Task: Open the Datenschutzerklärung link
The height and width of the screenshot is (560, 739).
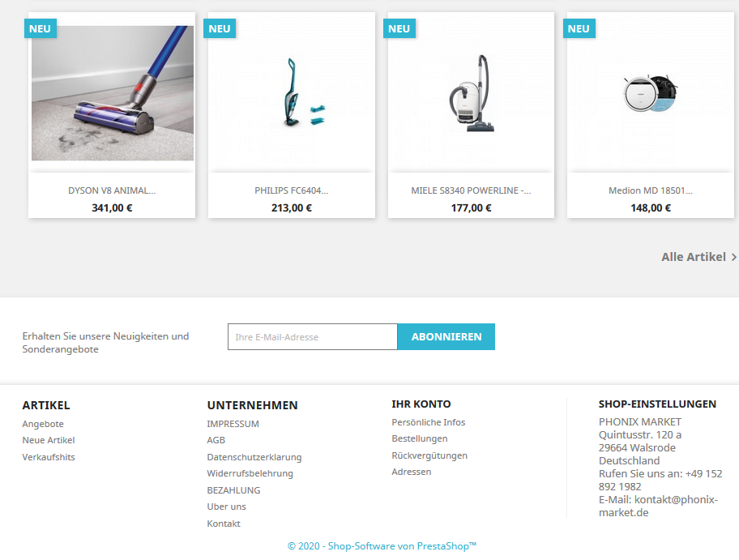Action: (254, 457)
